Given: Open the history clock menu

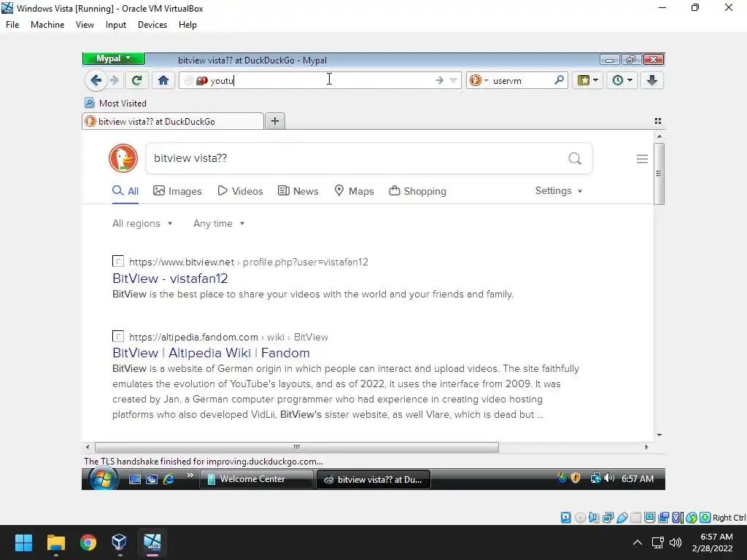Looking at the screenshot, I should point(622,80).
